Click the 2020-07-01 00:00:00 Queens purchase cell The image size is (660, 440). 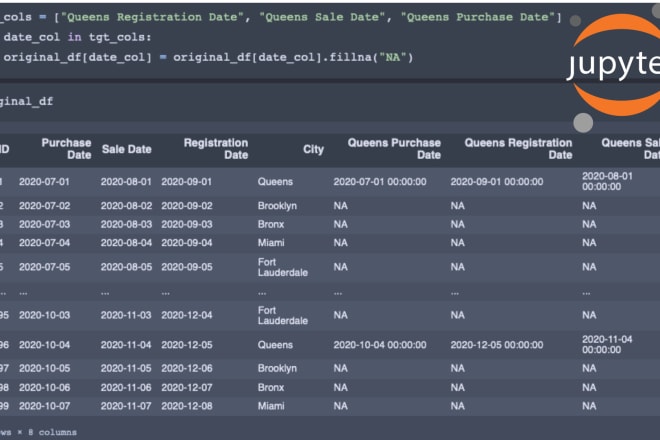pos(380,182)
